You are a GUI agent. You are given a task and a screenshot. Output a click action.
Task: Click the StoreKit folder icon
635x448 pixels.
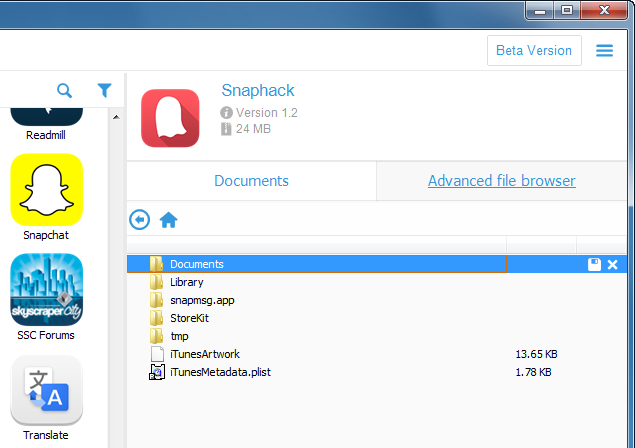tap(156, 318)
